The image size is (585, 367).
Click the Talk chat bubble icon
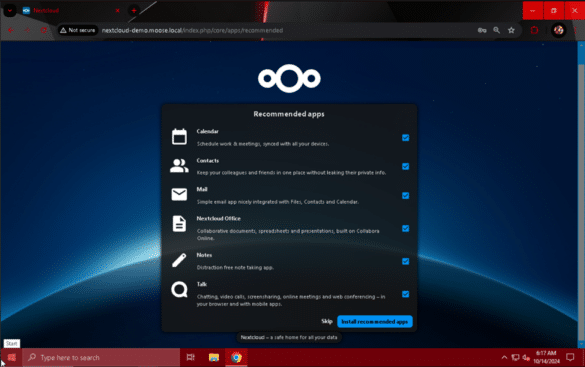coord(179,289)
